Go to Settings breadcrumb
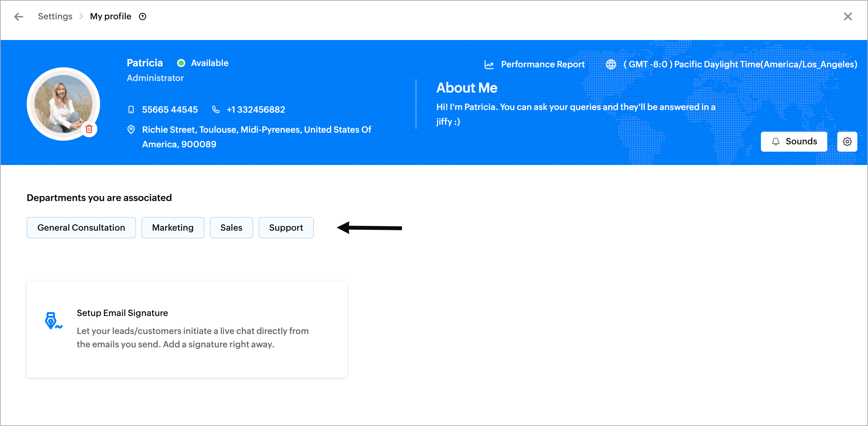 pos(55,17)
